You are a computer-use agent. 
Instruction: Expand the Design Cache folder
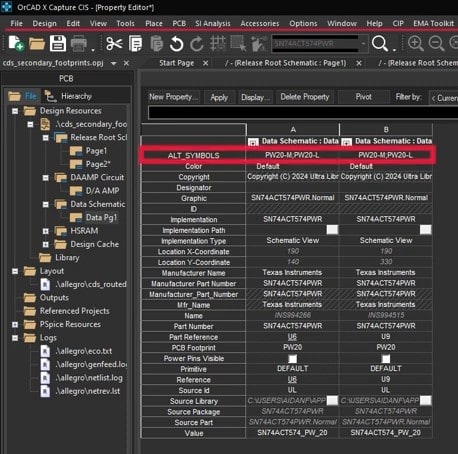(x=46, y=244)
